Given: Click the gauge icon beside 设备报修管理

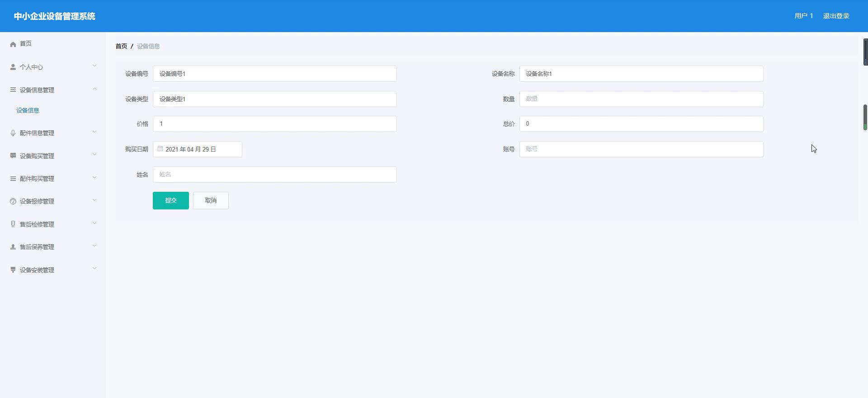Looking at the screenshot, I should click(13, 201).
